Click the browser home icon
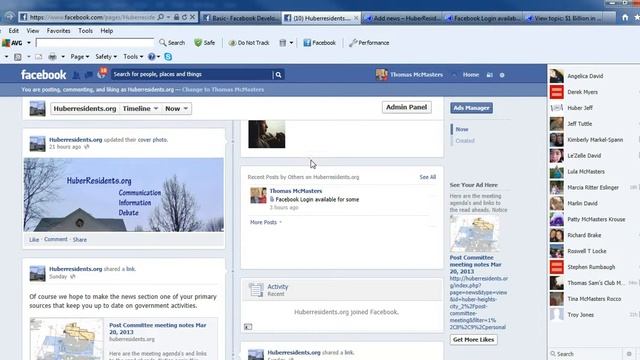Viewport: 640px width, 360px height. pos(625,18)
